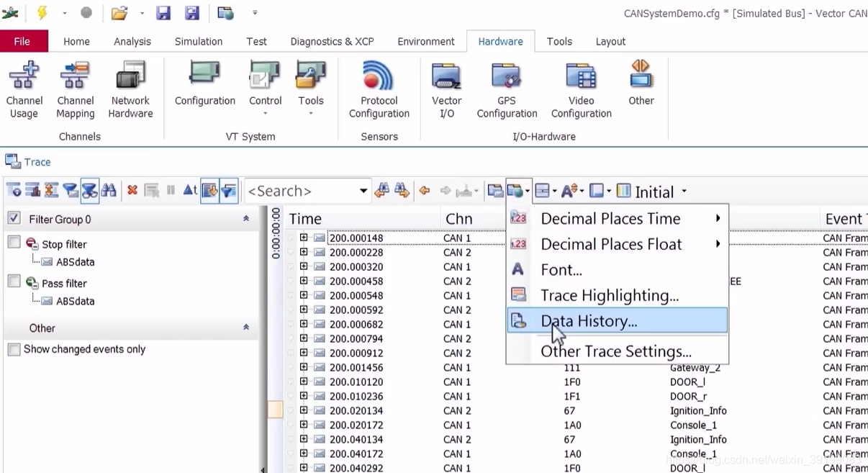
Task: Open the Channel Usage tool
Action: 24,90
